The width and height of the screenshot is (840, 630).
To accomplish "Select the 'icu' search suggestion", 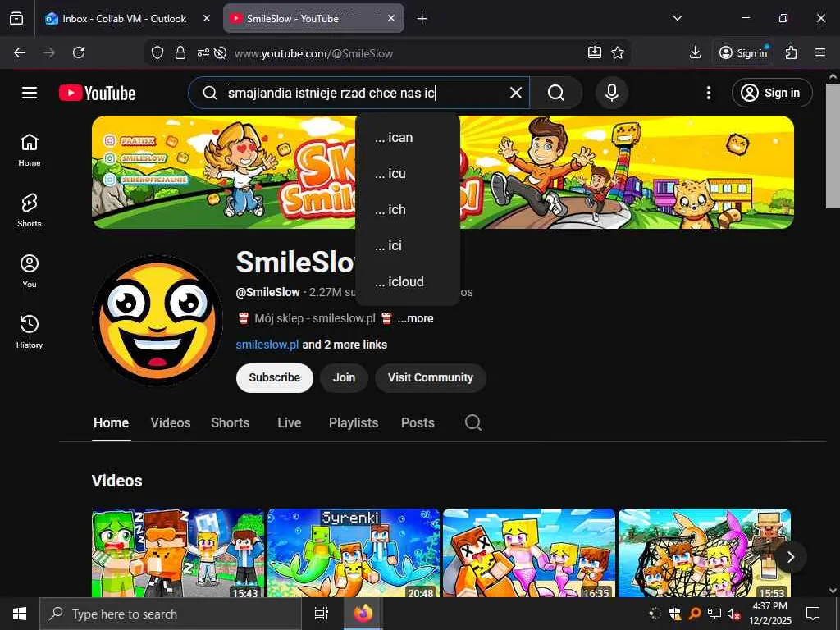I will point(408,174).
